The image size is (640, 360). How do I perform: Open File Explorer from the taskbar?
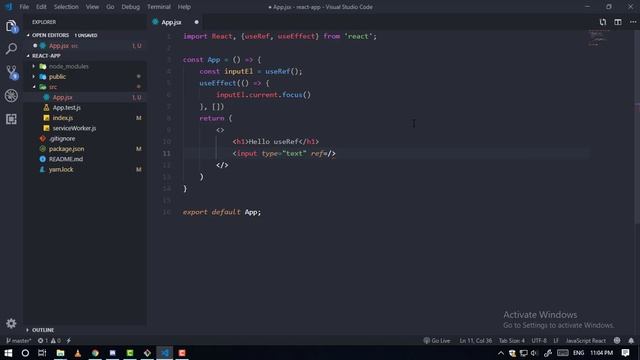click(x=60, y=353)
